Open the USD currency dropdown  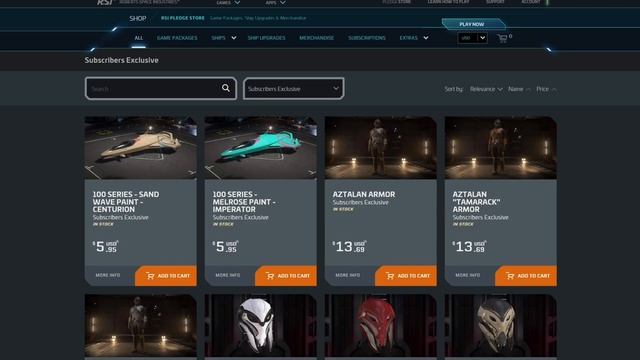point(472,38)
